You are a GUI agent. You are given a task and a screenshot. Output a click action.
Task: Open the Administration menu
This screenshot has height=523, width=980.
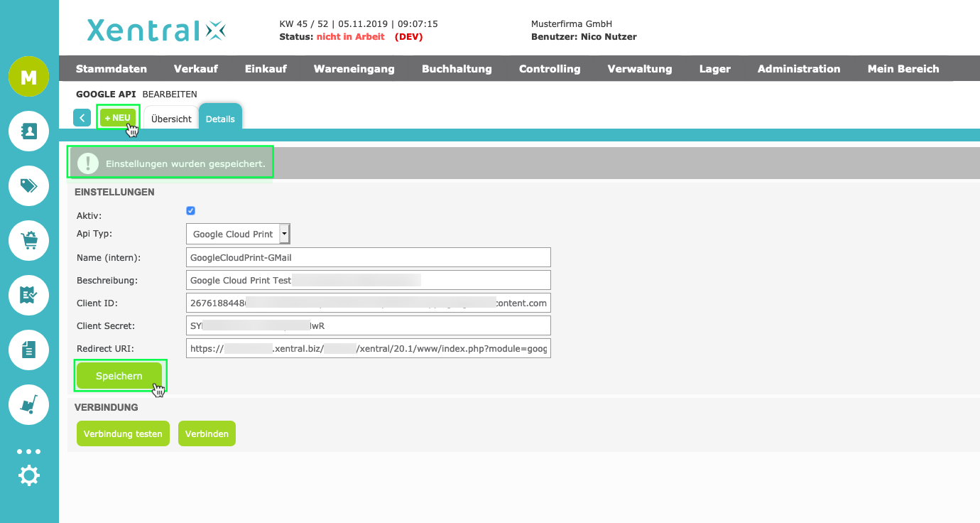[798, 69]
